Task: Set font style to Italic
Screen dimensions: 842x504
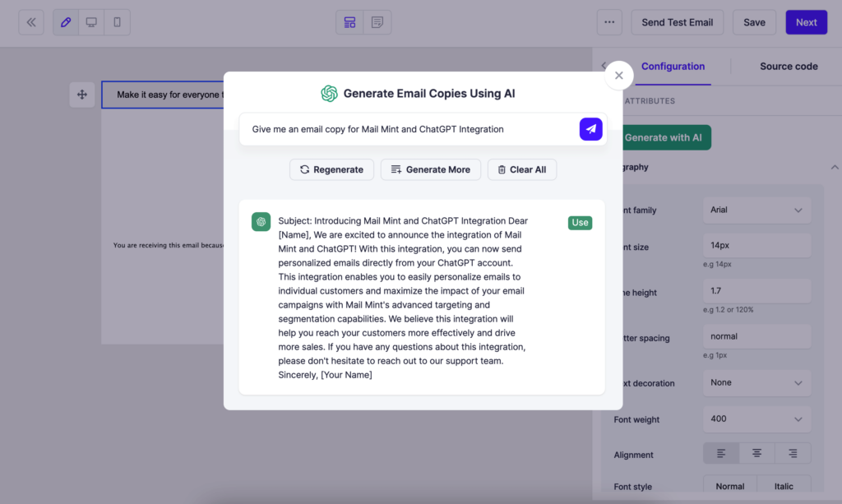Action: (x=784, y=486)
